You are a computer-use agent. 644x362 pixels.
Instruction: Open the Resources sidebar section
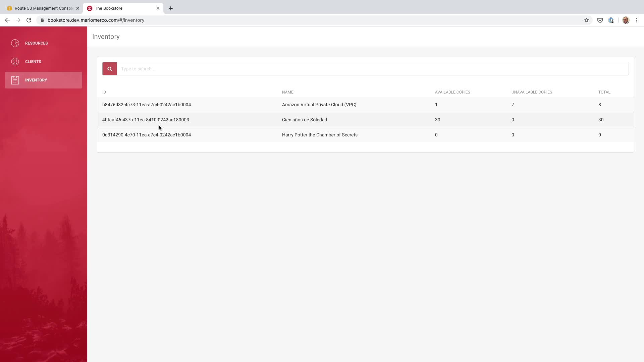click(36, 43)
